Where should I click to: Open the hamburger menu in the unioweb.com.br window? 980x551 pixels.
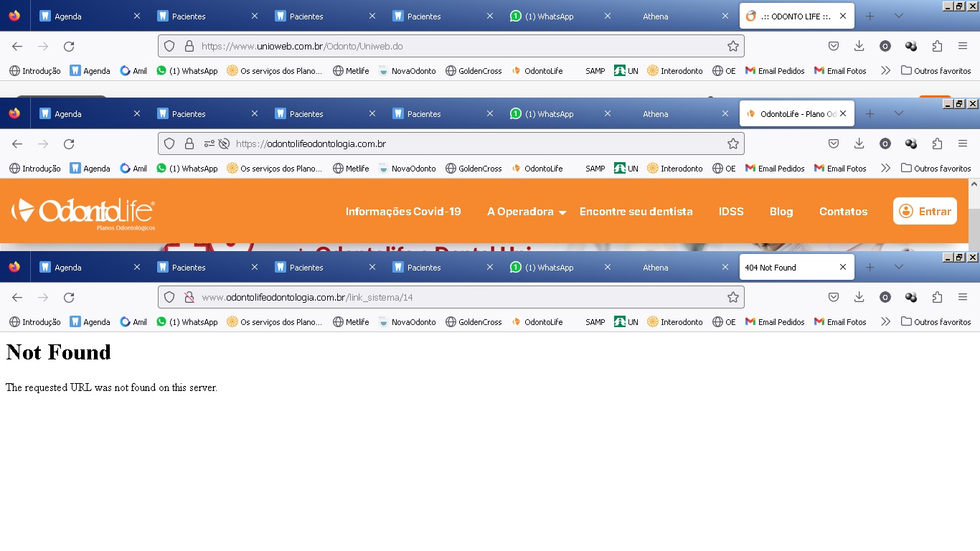[963, 46]
